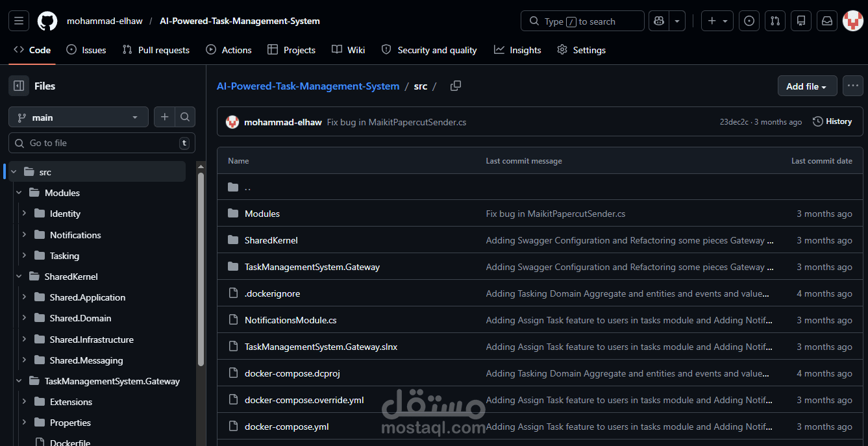Screen dimensions: 868x446
Task: Collapse TaskManagementSystem.Gateway folder in tree
Action: click(x=19, y=381)
